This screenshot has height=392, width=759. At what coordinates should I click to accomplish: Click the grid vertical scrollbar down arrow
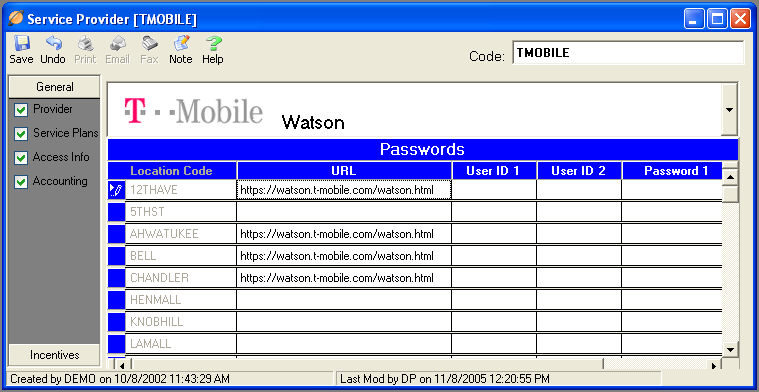pos(730,348)
